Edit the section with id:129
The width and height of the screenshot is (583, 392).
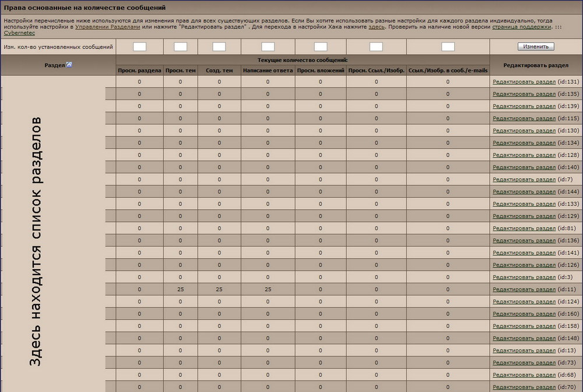click(524, 216)
